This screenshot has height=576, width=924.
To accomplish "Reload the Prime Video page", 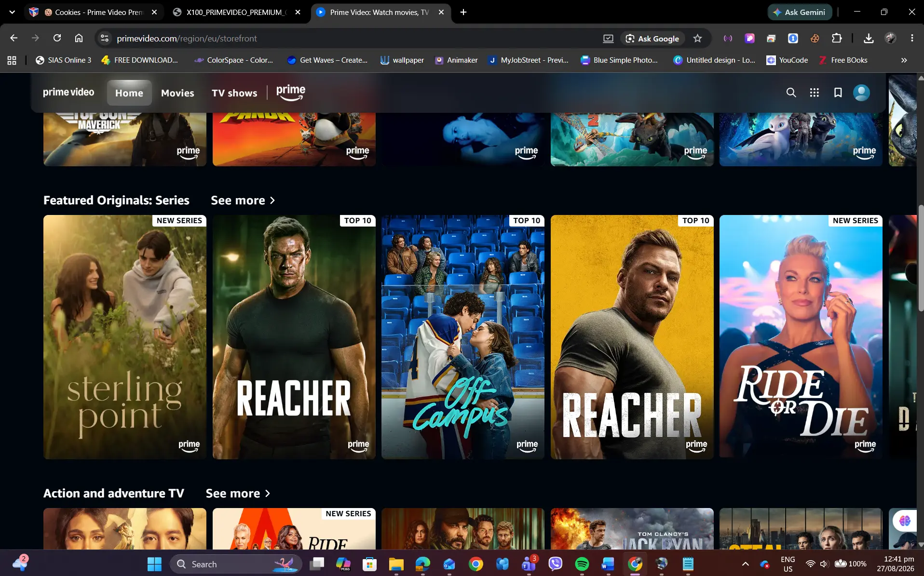I will (x=57, y=38).
